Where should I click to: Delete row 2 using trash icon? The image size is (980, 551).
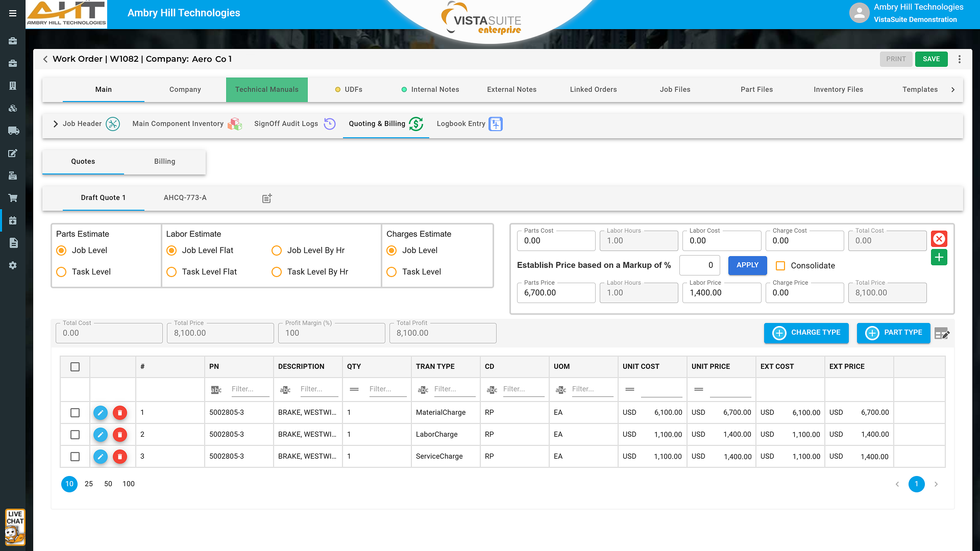pyautogui.click(x=120, y=435)
